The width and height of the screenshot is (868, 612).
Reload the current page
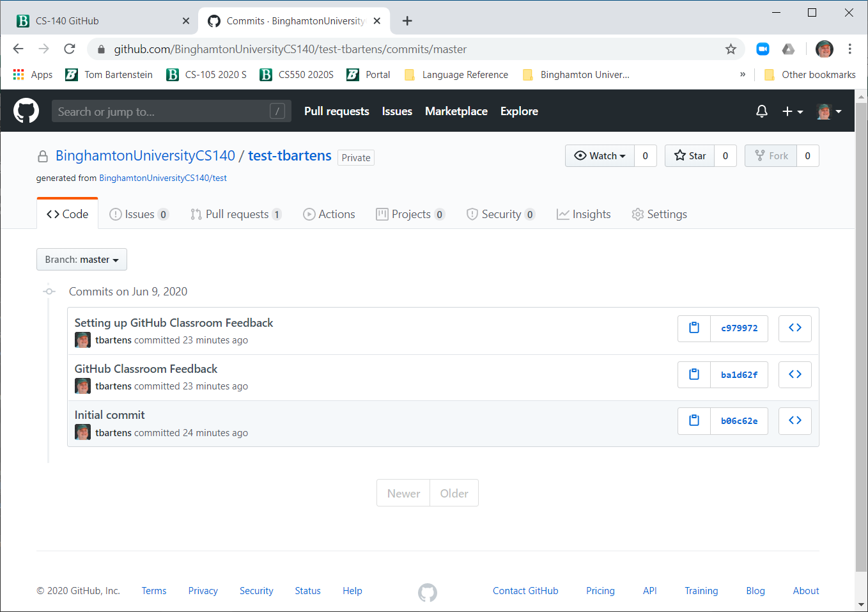click(70, 49)
